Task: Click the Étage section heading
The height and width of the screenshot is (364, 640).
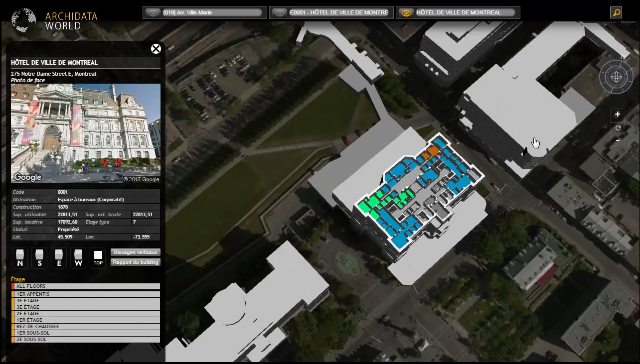Action: pos(18,279)
